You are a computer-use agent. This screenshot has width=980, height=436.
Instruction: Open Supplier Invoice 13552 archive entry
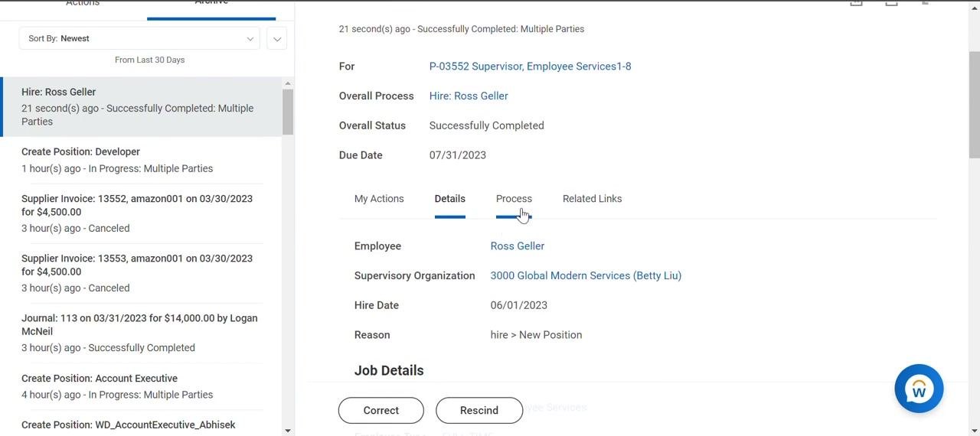142,213
